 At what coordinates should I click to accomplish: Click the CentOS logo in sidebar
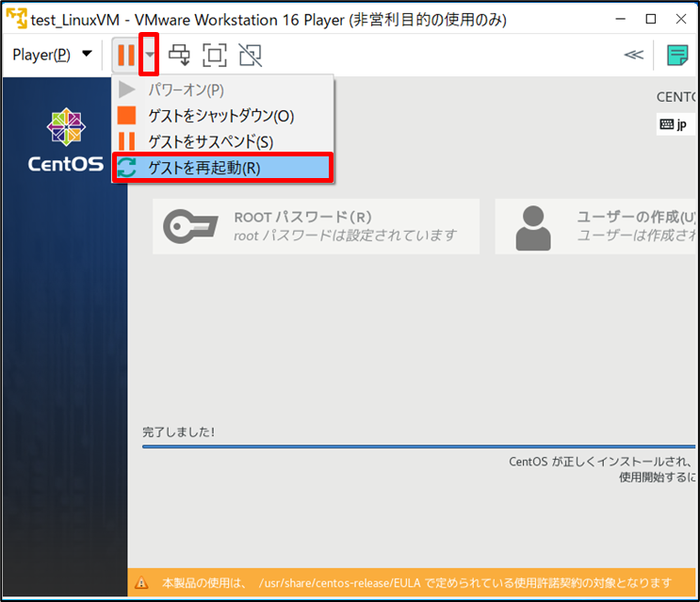(x=66, y=140)
